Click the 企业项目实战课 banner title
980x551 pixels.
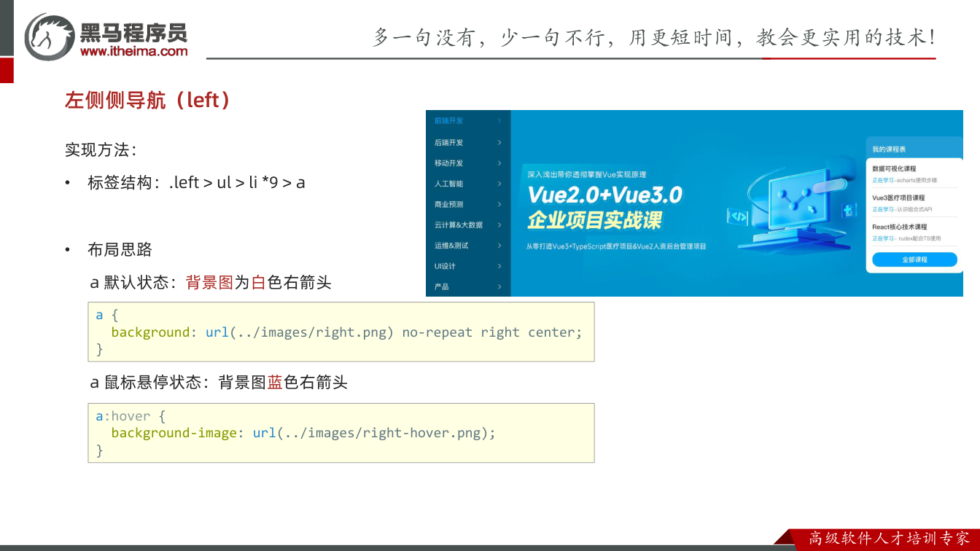click(594, 220)
